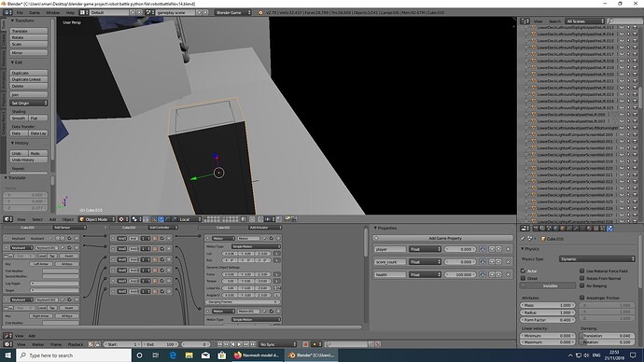This screenshot has height=362, width=644.
Task: Enable the No Sleeping checkbox
Action: point(582,285)
